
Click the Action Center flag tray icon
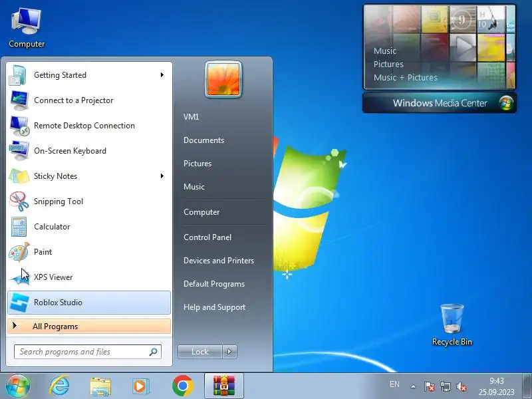429,386
